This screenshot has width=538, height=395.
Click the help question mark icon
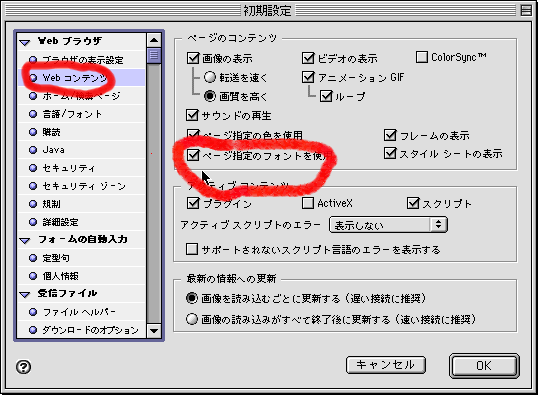pyautogui.click(x=23, y=367)
